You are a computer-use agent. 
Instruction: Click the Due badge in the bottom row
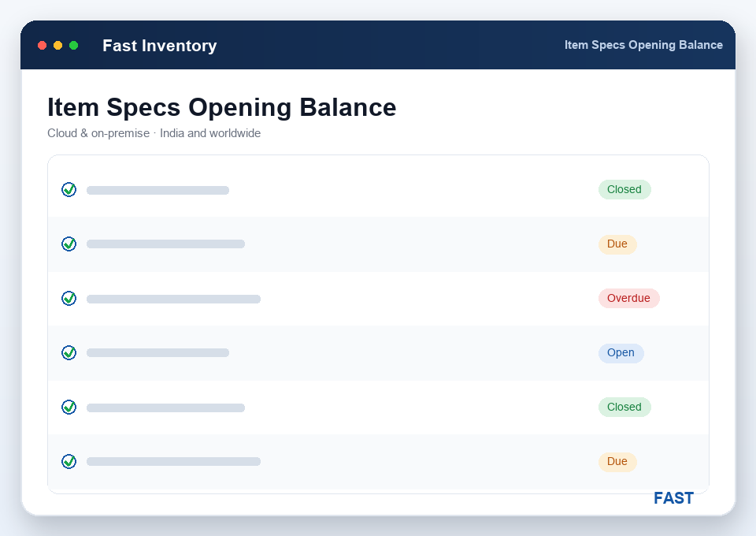click(617, 461)
